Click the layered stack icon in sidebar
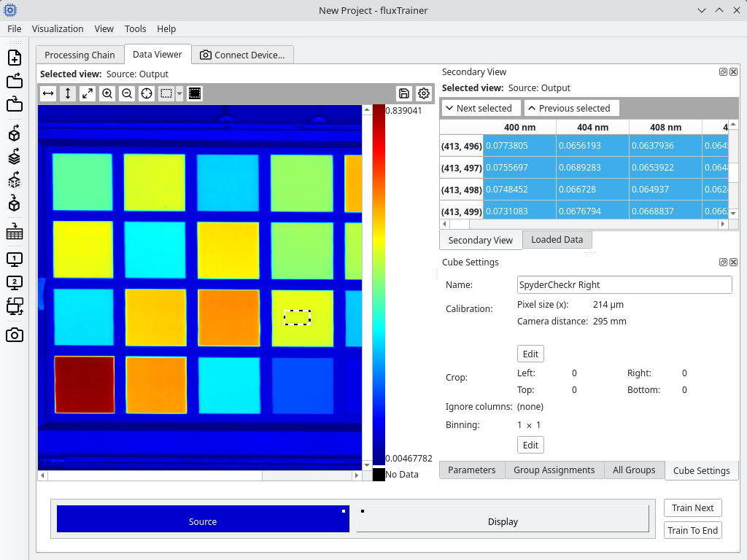 (15, 157)
